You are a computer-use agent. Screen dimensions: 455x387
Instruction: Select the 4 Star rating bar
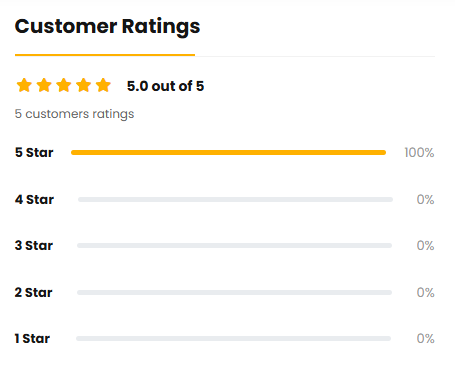coord(235,199)
